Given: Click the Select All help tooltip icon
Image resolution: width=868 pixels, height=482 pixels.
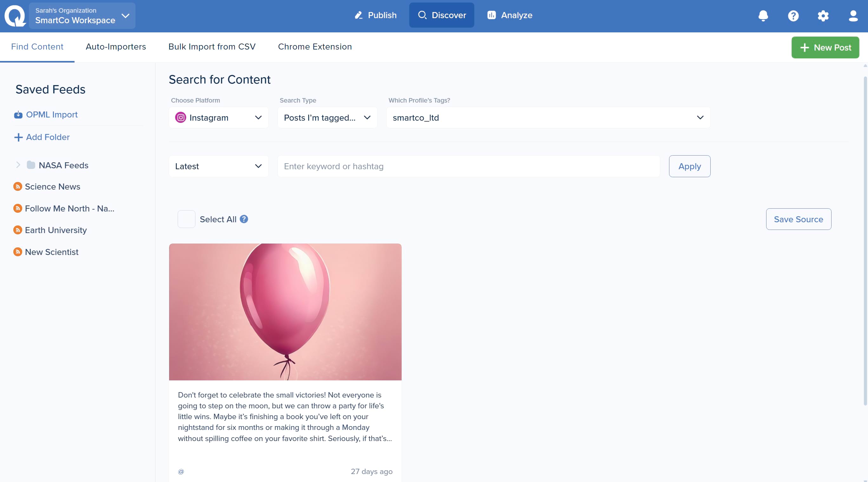Looking at the screenshot, I should (244, 219).
